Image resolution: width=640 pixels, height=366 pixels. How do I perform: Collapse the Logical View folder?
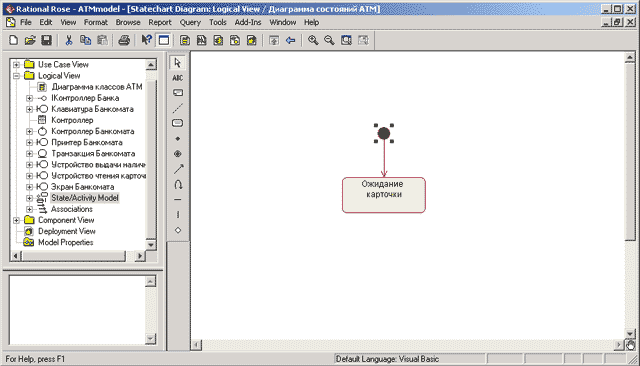click(x=16, y=76)
